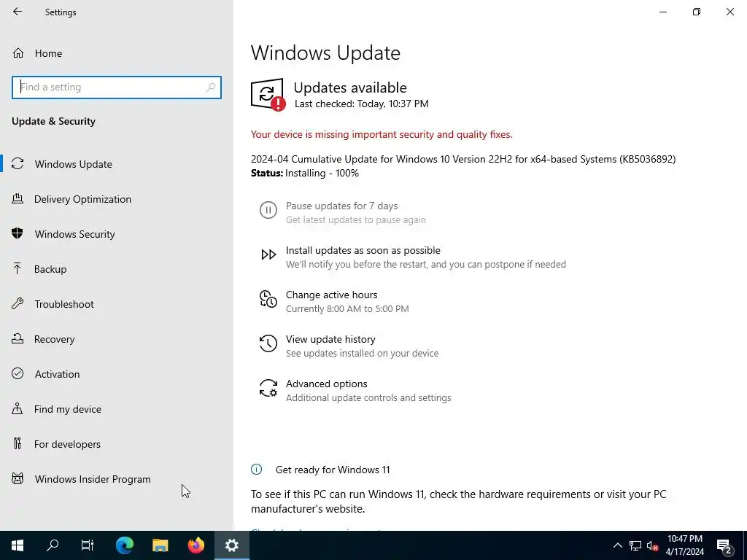This screenshot has height=560, width=747.
Task: Click the Settings gear taskbar button
Action: tap(231, 545)
